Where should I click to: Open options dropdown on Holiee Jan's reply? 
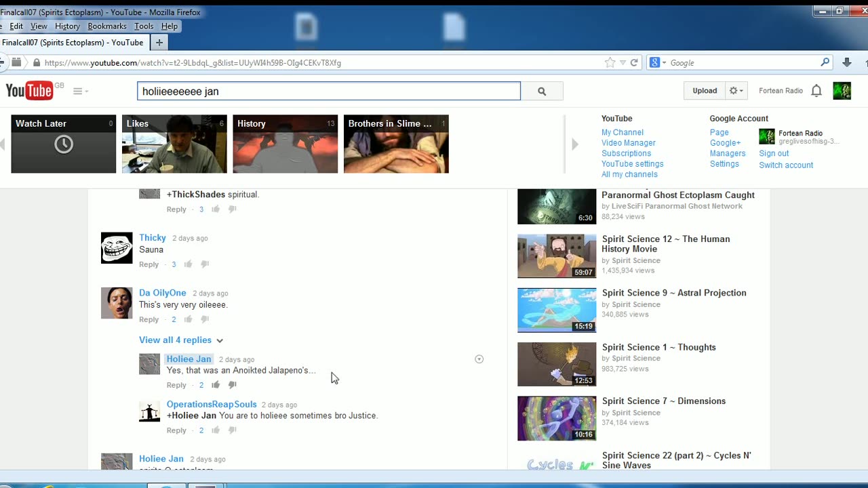(x=479, y=359)
